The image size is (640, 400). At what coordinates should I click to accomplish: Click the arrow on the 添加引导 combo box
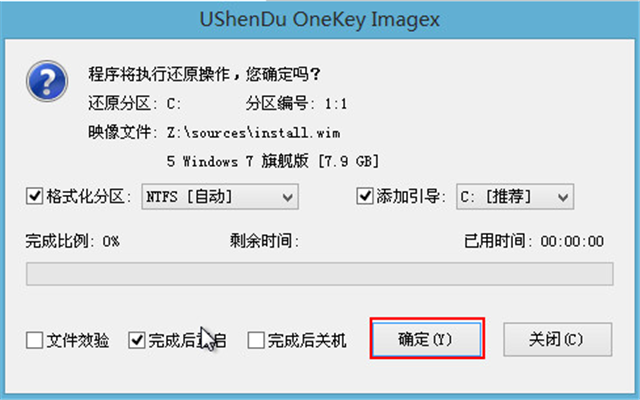click(563, 198)
